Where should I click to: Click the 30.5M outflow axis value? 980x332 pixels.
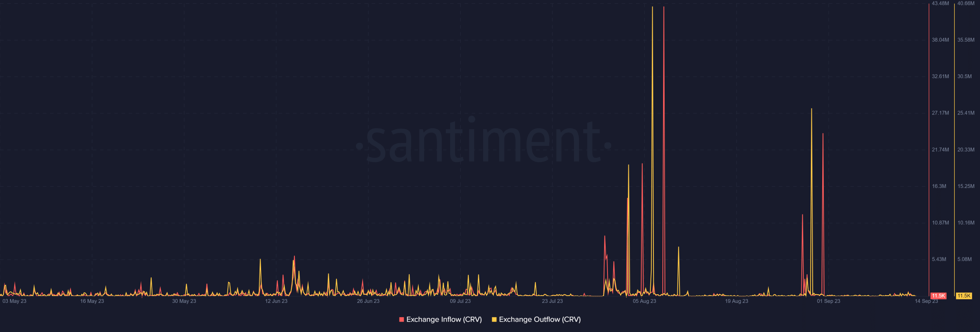click(964, 77)
